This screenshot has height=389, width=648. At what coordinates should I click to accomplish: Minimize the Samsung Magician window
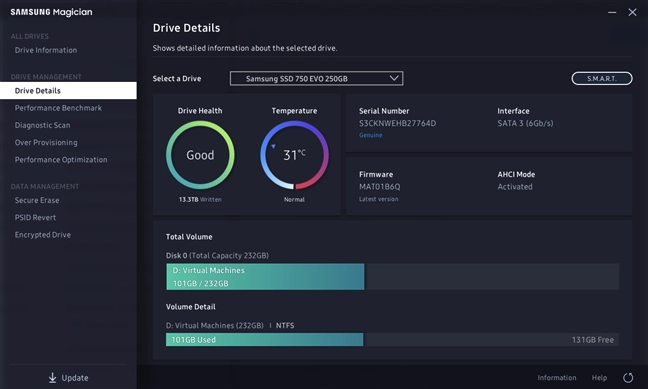tap(612, 12)
